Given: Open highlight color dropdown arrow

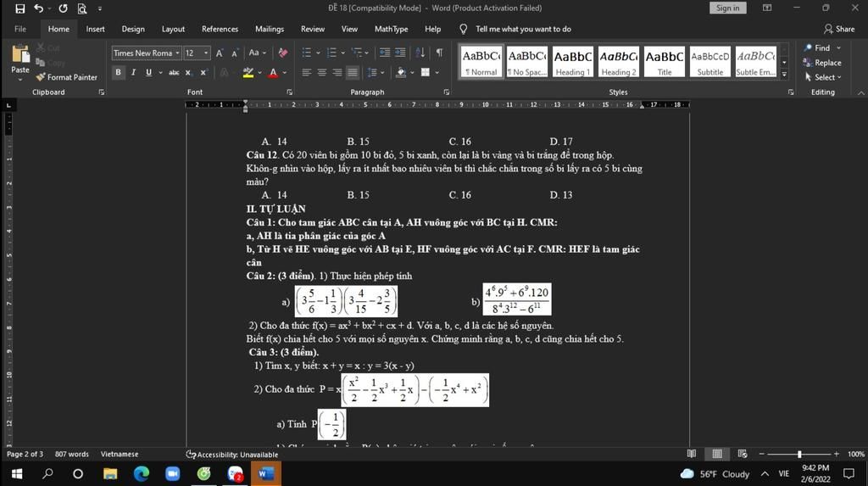Looking at the screenshot, I should coord(259,73).
